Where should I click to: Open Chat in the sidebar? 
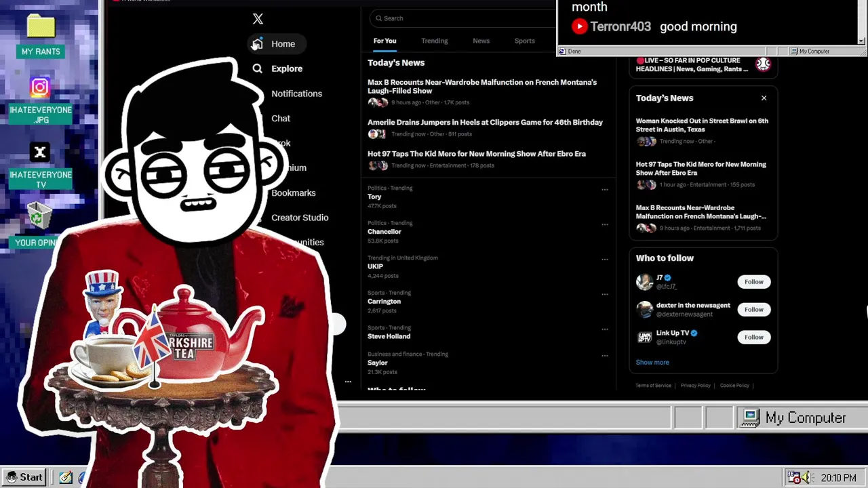coord(281,119)
